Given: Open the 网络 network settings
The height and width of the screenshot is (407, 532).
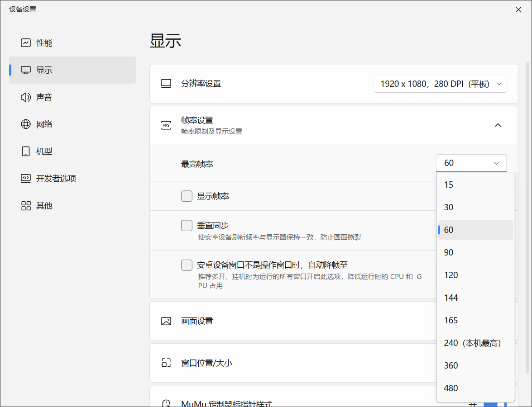Looking at the screenshot, I should pyautogui.click(x=72, y=124).
